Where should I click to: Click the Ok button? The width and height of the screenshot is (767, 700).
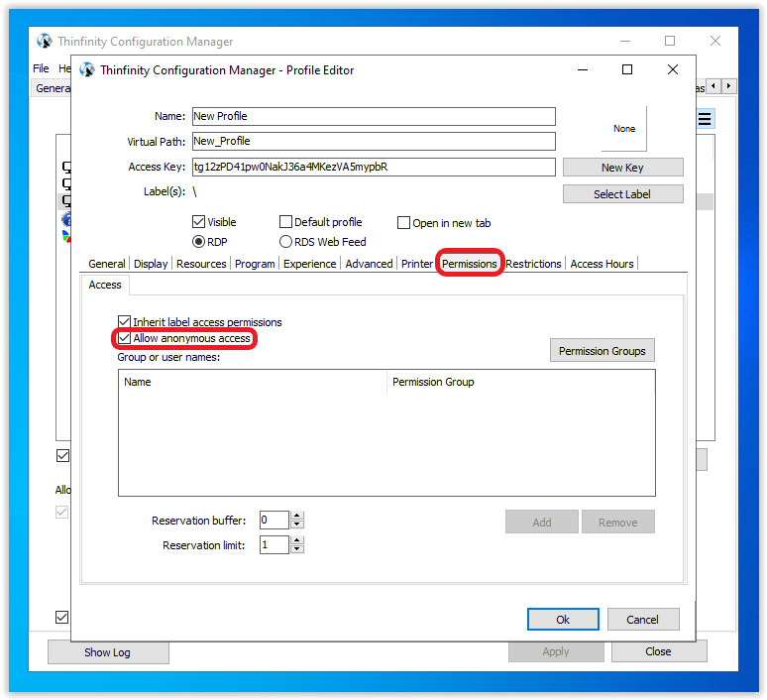[x=563, y=620]
